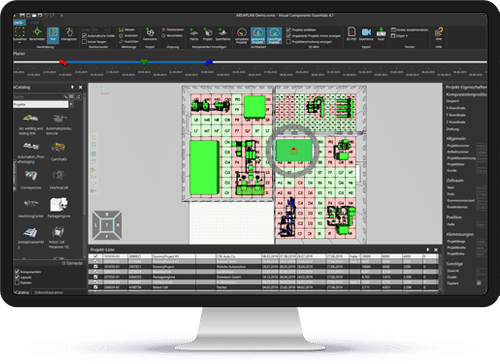Activate the Interagieren hand tool
The width and height of the screenshot is (500, 364).
coord(69,34)
